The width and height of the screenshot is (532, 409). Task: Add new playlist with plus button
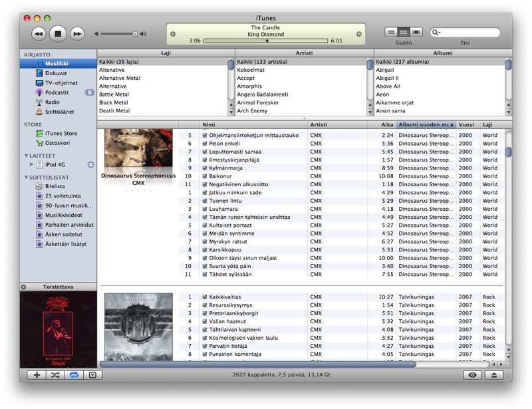click(37, 374)
